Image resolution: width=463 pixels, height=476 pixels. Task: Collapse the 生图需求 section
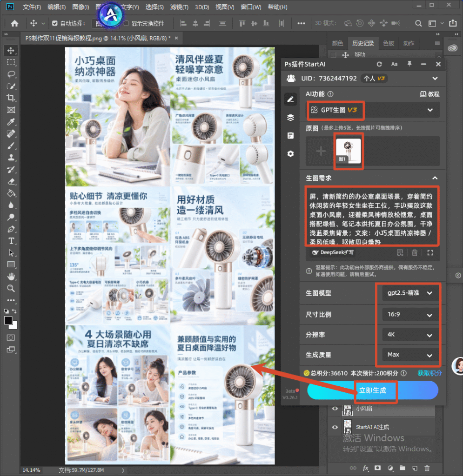tap(435, 178)
